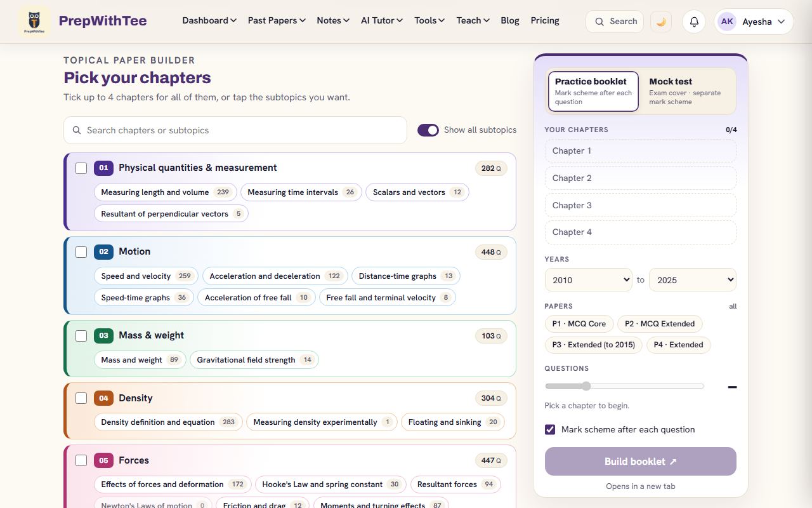Select Speed-time graphs subtopic chip
Screen dimensions: 812x508
pos(144,298)
